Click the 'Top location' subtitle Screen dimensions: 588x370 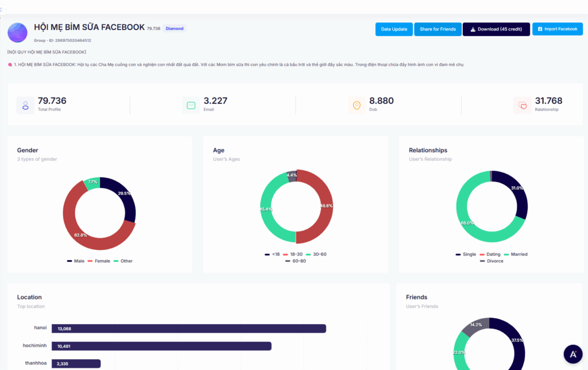31,306
